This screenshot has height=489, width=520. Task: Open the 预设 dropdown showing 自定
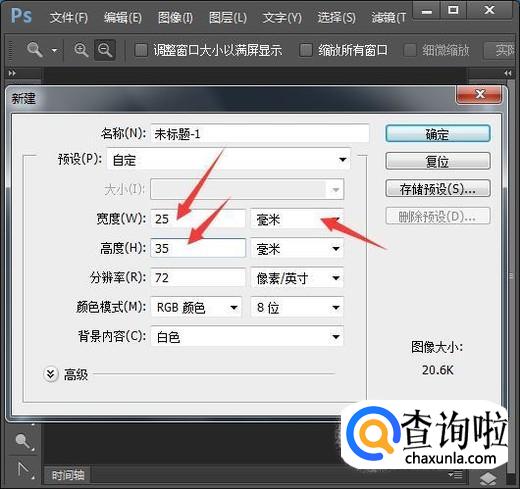point(229,160)
